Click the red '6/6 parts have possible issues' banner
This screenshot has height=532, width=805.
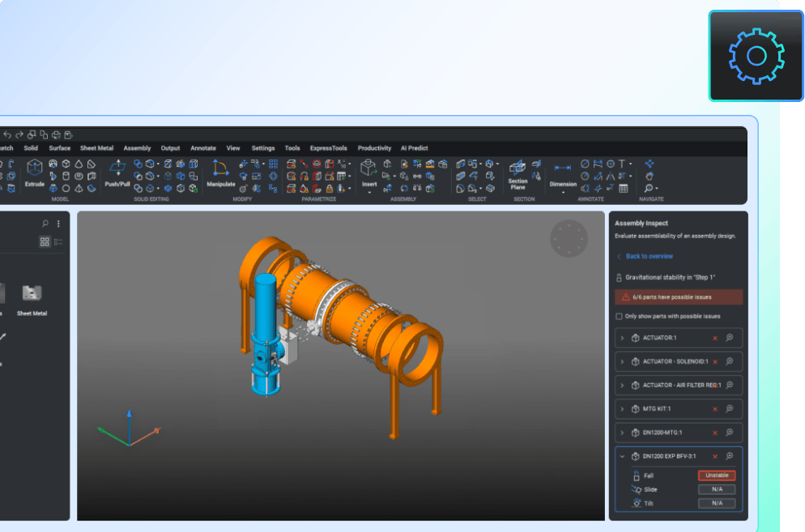(x=679, y=297)
